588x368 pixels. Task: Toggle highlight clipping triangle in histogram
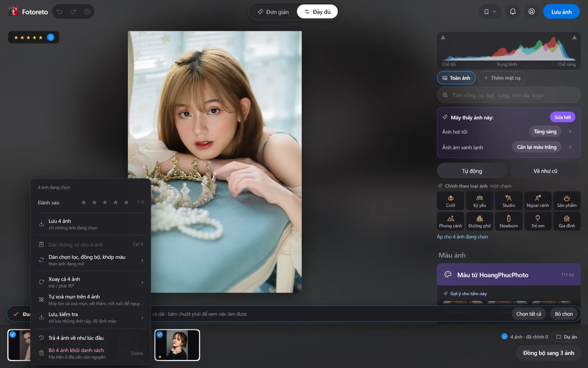(574, 38)
